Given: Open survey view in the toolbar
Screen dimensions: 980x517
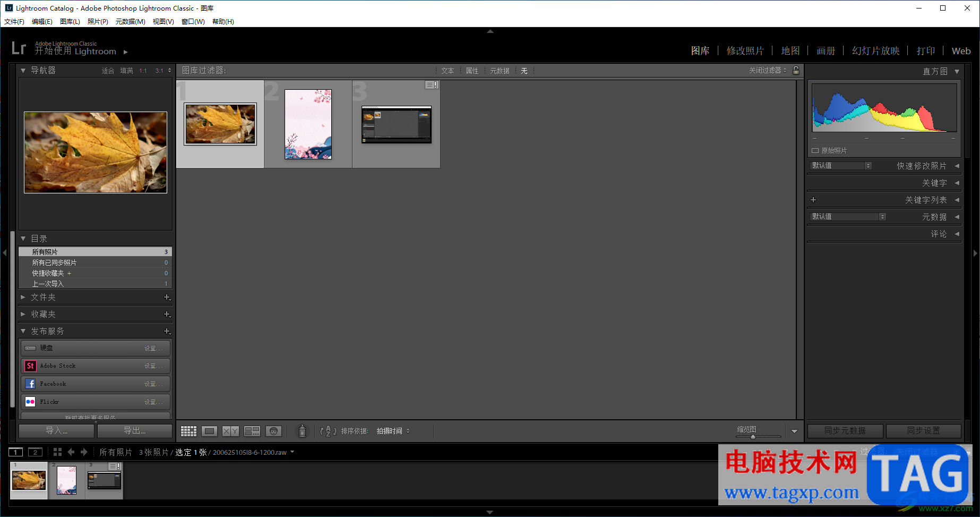Looking at the screenshot, I should 252,431.
